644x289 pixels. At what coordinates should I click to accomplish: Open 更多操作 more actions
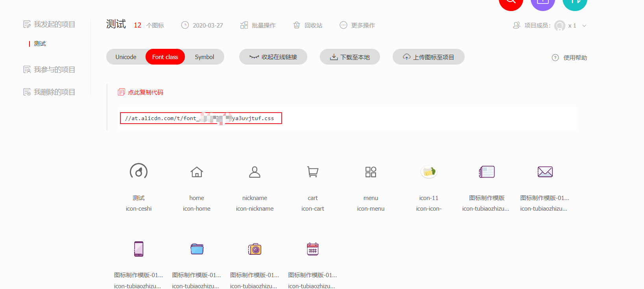[357, 25]
